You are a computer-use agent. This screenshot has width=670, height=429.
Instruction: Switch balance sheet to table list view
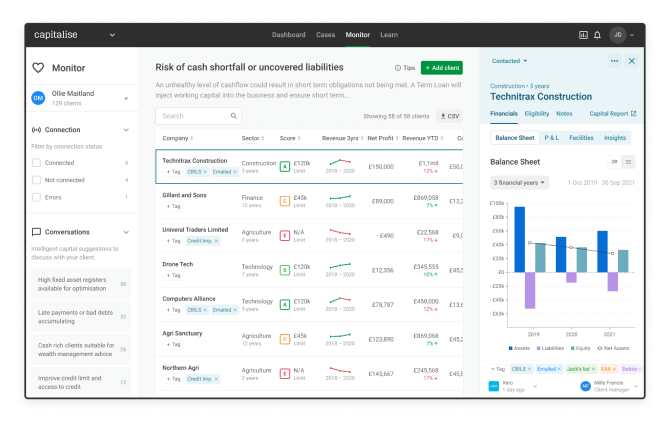628,162
